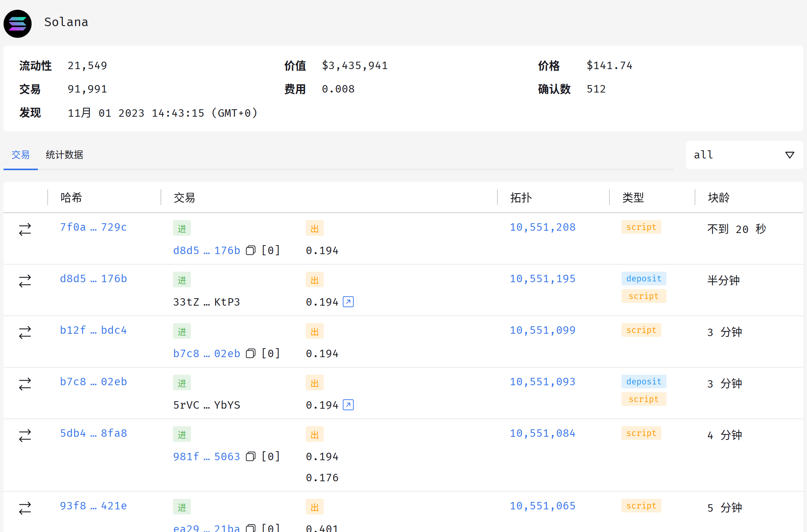Click the 块龄 column header
807x532 pixels.
718,197
